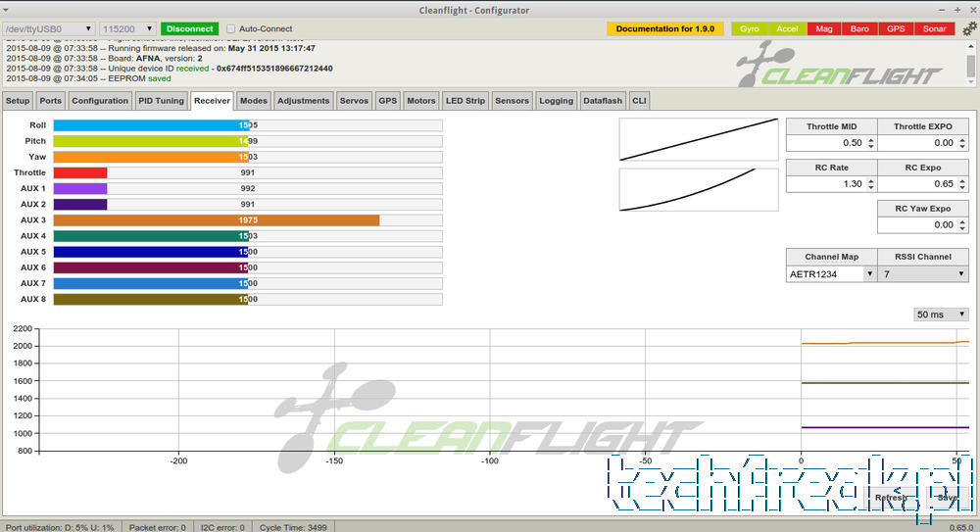Switch to the GPS tab
Image resolution: width=980 pixels, height=532 pixels.
(x=387, y=101)
